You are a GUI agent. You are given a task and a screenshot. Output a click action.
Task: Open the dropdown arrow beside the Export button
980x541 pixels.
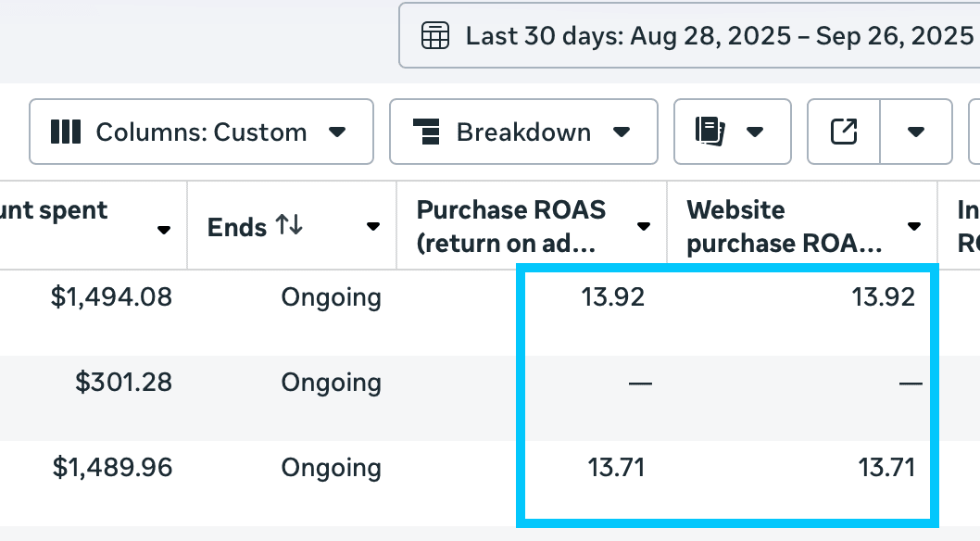click(916, 132)
